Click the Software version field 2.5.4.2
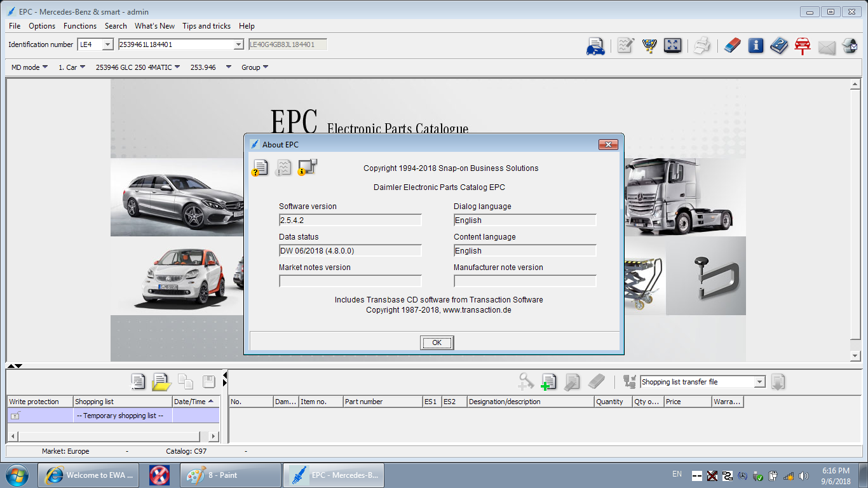Image resolution: width=868 pixels, height=488 pixels. click(350, 220)
